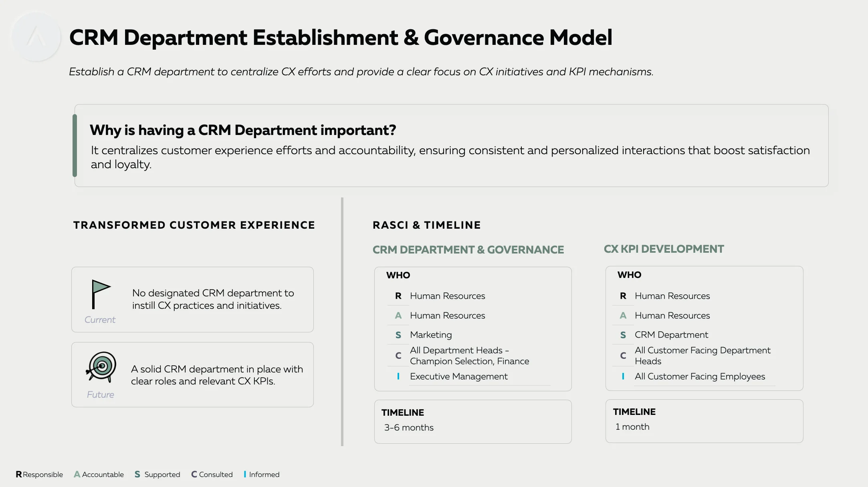Click the A Accountable legend letter
868x487 pixels.
click(77, 474)
